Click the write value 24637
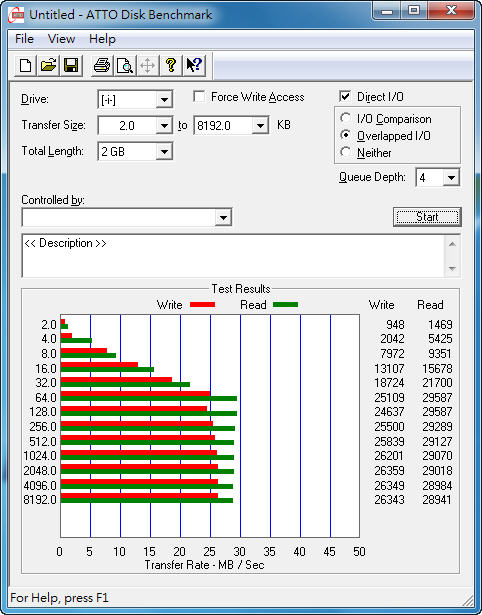Image resolution: width=482 pixels, height=615 pixels. point(389,411)
